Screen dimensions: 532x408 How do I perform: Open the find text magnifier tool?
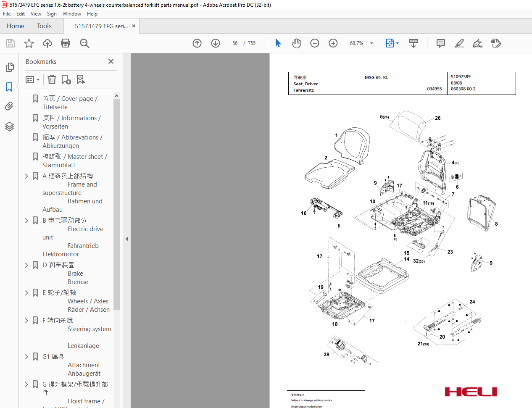tap(84, 43)
